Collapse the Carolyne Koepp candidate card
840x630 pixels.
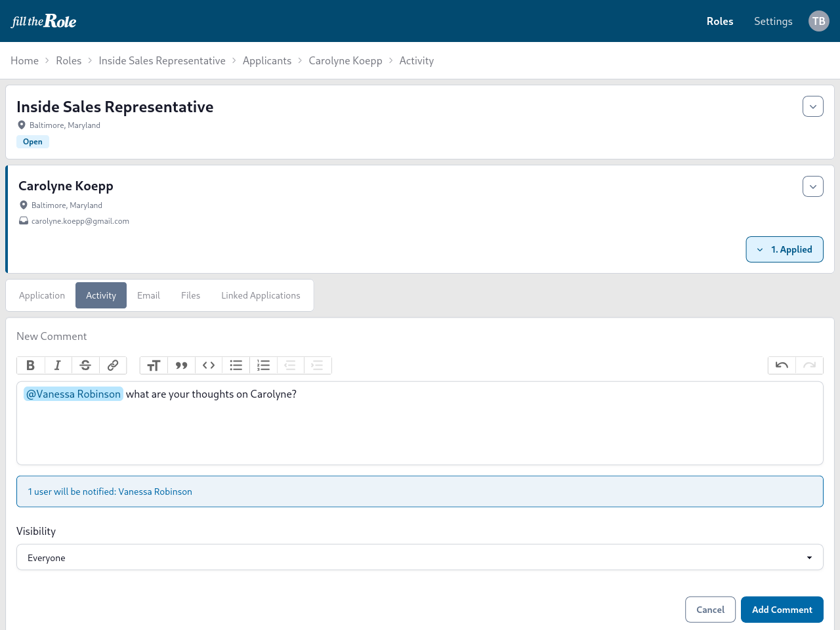click(812, 186)
